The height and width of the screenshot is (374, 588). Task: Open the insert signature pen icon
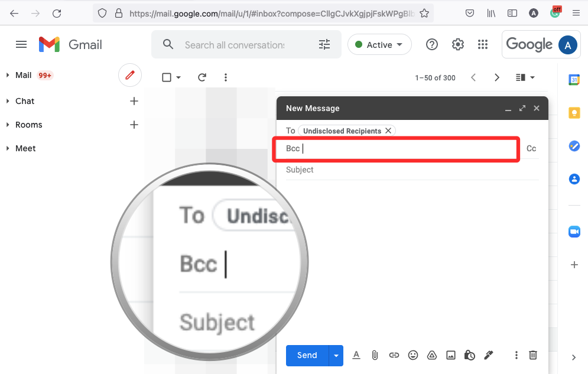coord(489,355)
